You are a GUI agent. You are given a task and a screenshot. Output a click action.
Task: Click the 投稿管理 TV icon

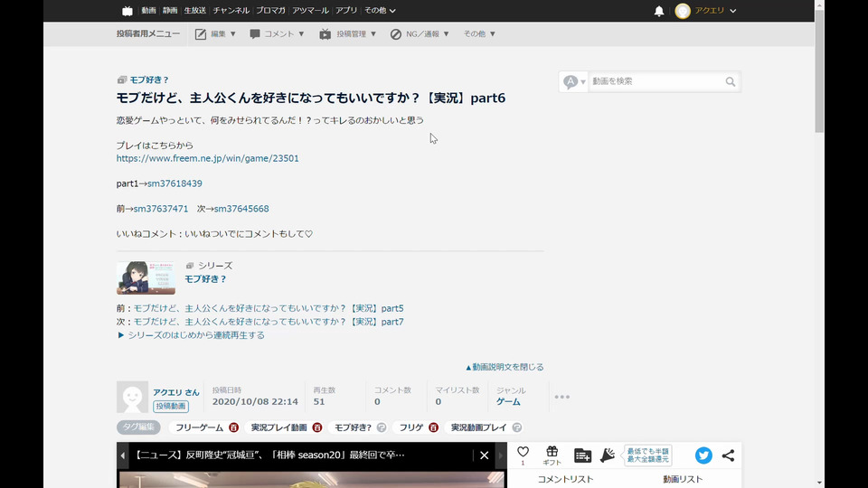pos(325,34)
